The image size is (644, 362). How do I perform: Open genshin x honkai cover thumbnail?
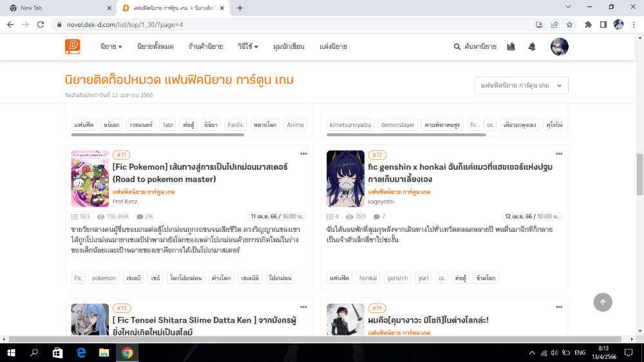pos(345,178)
